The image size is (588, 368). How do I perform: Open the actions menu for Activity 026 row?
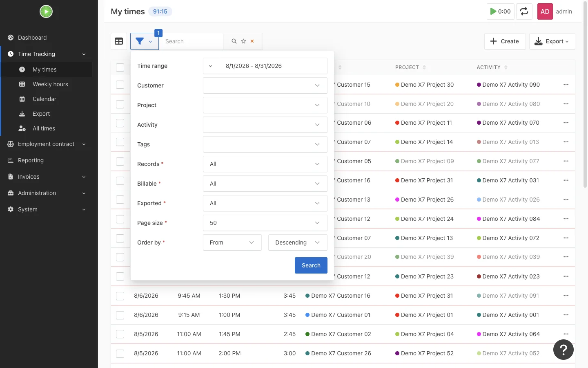(566, 200)
